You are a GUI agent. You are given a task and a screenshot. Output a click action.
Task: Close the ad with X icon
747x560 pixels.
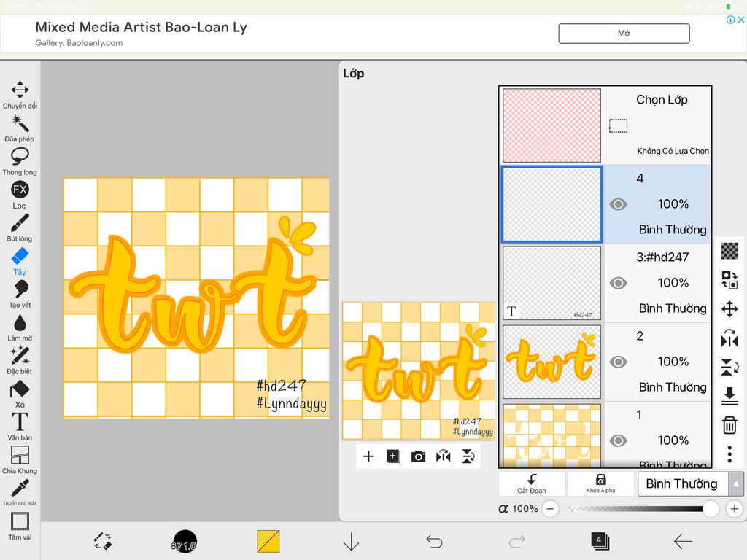coord(741,20)
